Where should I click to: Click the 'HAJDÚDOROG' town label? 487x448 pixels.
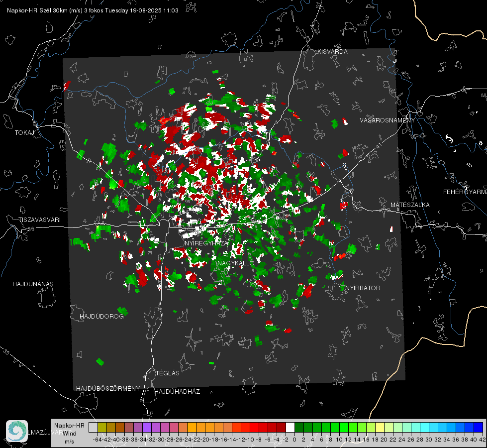[101, 317]
